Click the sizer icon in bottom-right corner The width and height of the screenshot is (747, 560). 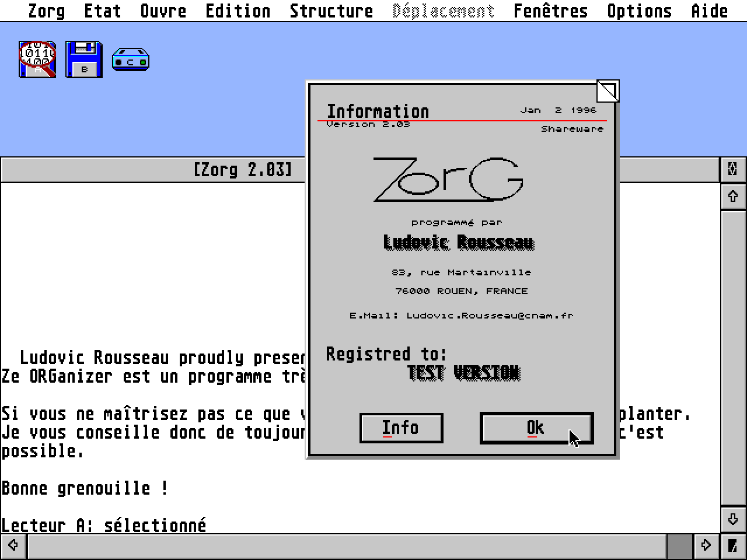pos(734,545)
